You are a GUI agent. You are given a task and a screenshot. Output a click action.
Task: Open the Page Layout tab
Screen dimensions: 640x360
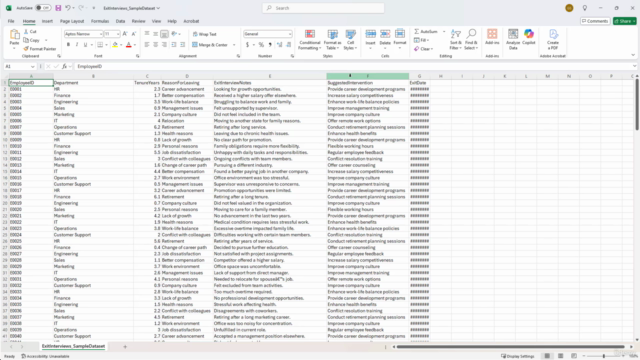click(x=72, y=21)
